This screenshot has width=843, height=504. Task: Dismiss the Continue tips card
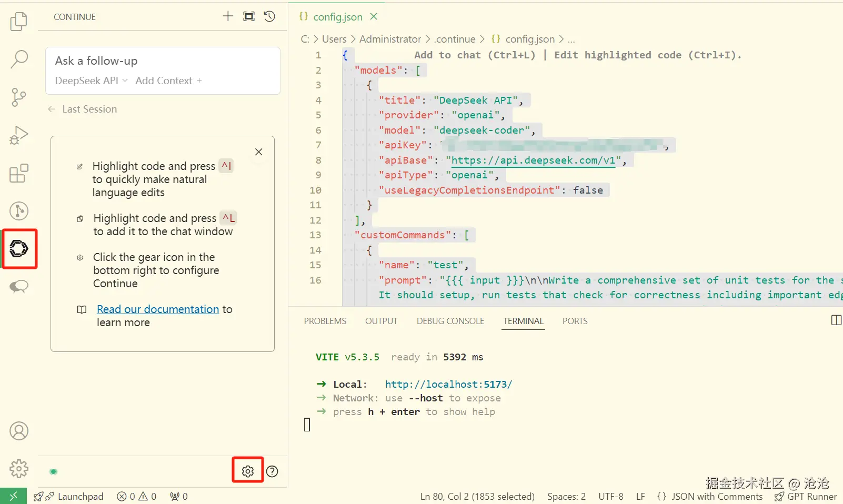(x=258, y=152)
